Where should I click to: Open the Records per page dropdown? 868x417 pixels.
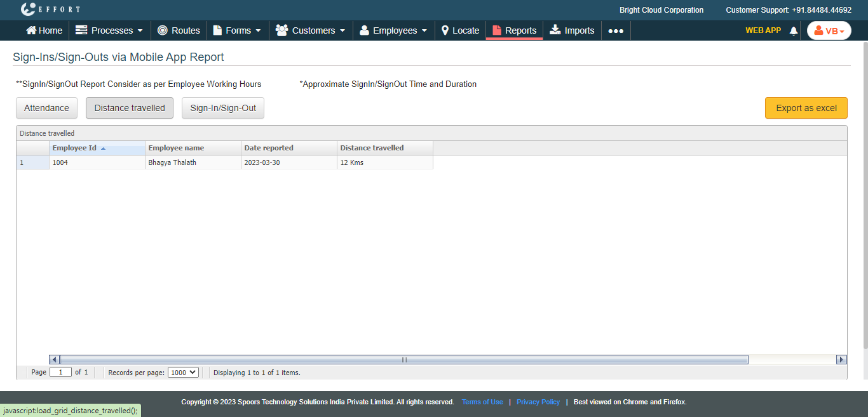[x=183, y=373]
